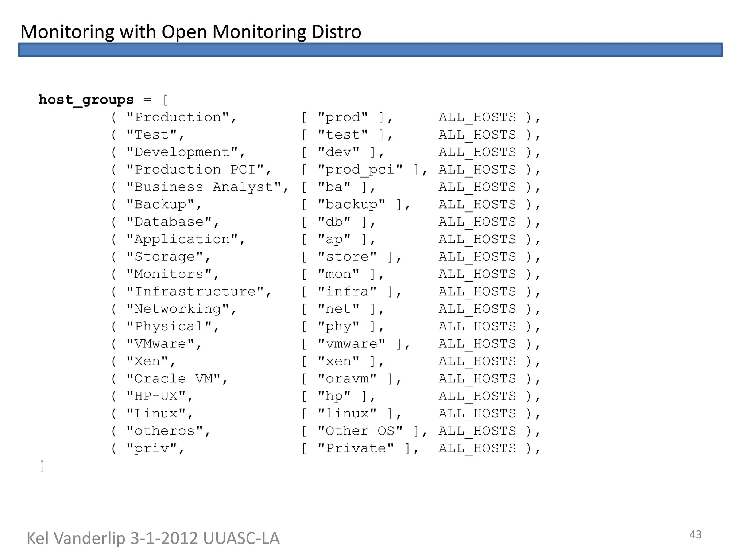Click the "Networking" group name

tap(178, 309)
